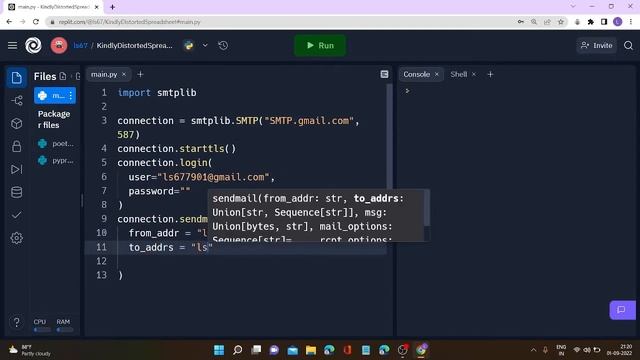This screenshot has height=360, width=640.
Task: Expand the repl name dropdown arrow
Action: (x=205, y=45)
